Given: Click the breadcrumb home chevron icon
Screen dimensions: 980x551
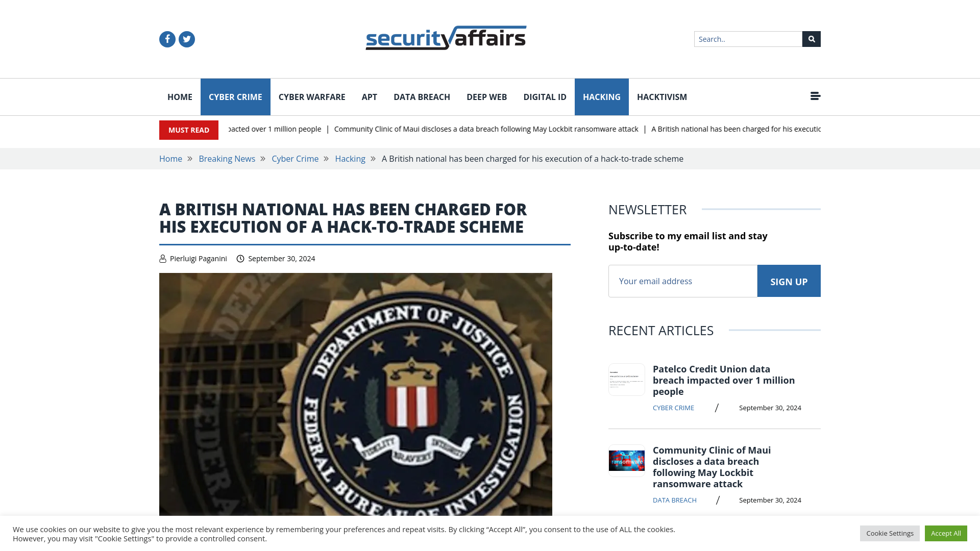Looking at the screenshot, I should (x=190, y=158).
